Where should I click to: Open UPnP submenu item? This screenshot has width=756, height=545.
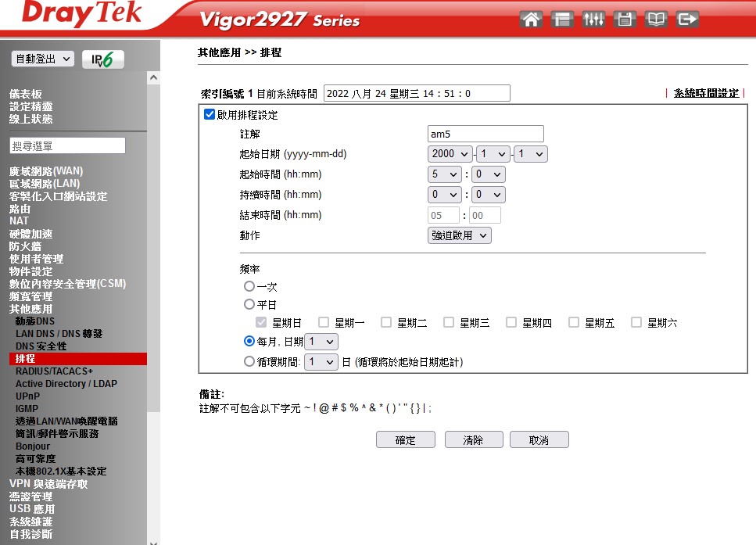coord(27,396)
